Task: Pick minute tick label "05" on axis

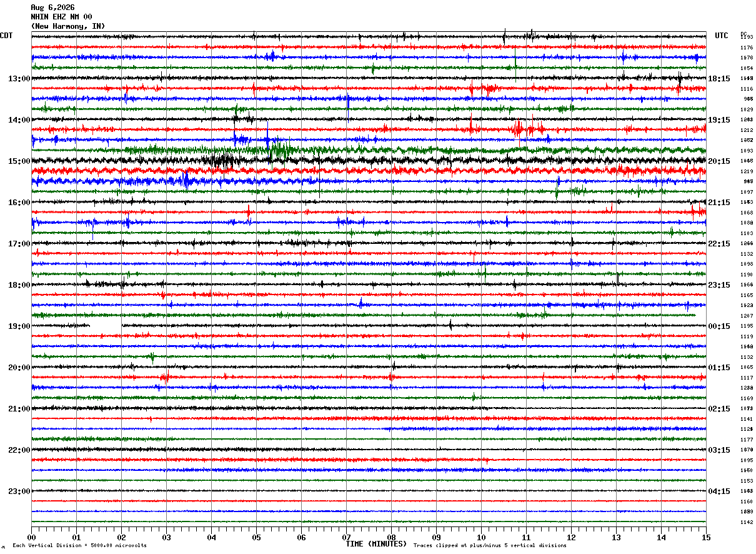Action: tap(257, 537)
